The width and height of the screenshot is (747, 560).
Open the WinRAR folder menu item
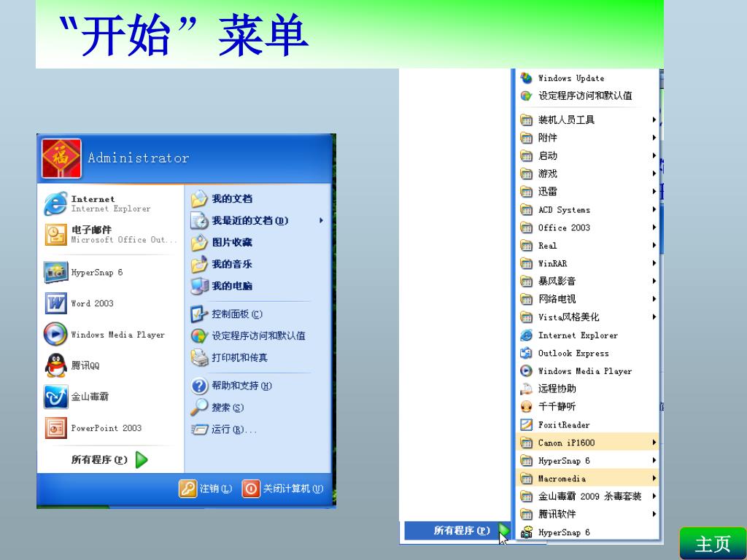[589, 263]
